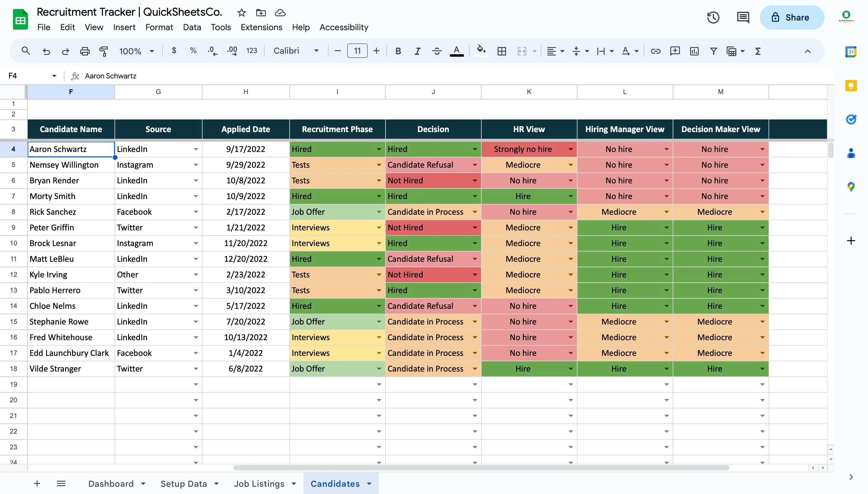Image resolution: width=868 pixels, height=494 pixels.
Task: Open Aaron Schwartz's Recruitment Phase dropdown
Action: pyautogui.click(x=379, y=149)
